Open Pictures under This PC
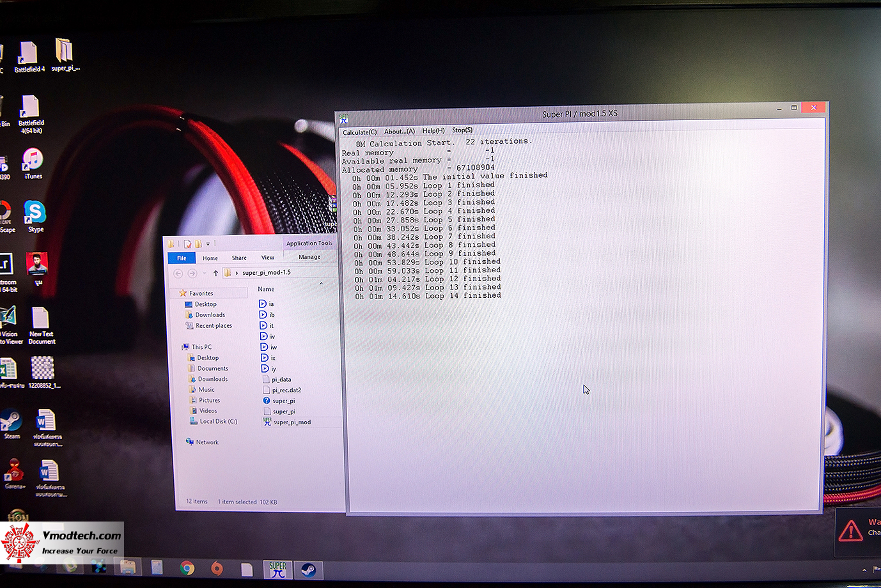 pyautogui.click(x=205, y=401)
